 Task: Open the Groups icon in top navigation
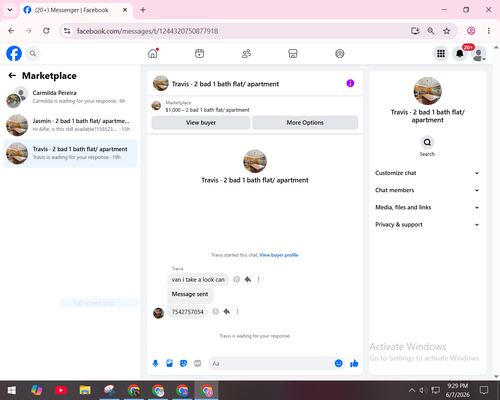coord(340,53)
